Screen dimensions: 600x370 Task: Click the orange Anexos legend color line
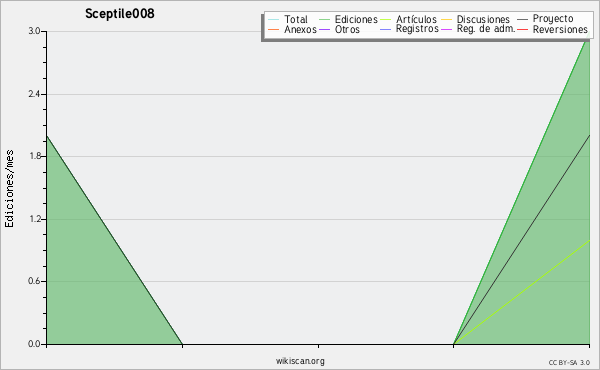274,29
